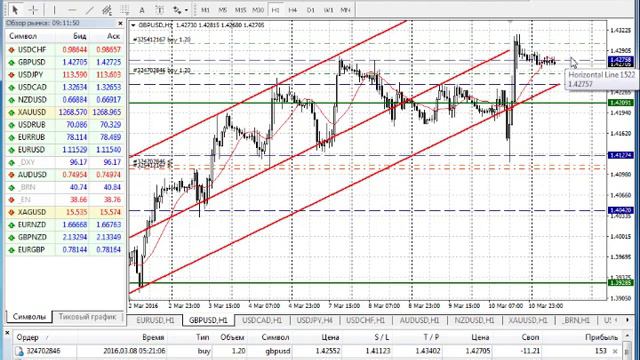This screenshot has width=640, height=360.
Task: Switch to USDCHF,H1 chart tab
Action: 366,320
